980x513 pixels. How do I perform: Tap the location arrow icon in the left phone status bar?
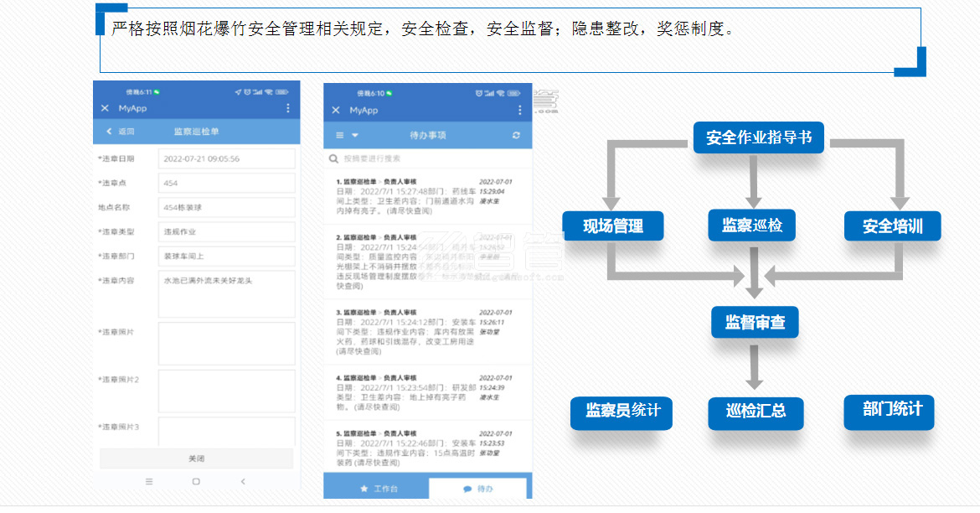pos(238,92)
